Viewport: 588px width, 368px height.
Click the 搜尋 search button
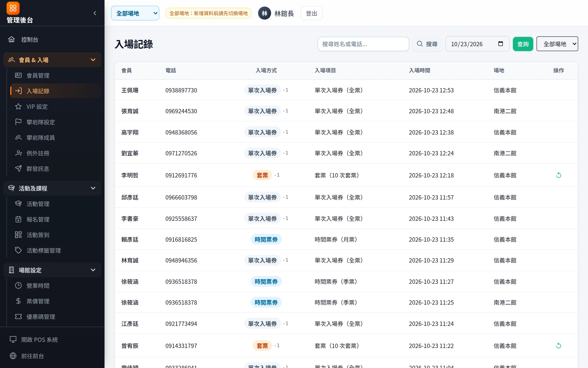point(427,44)
